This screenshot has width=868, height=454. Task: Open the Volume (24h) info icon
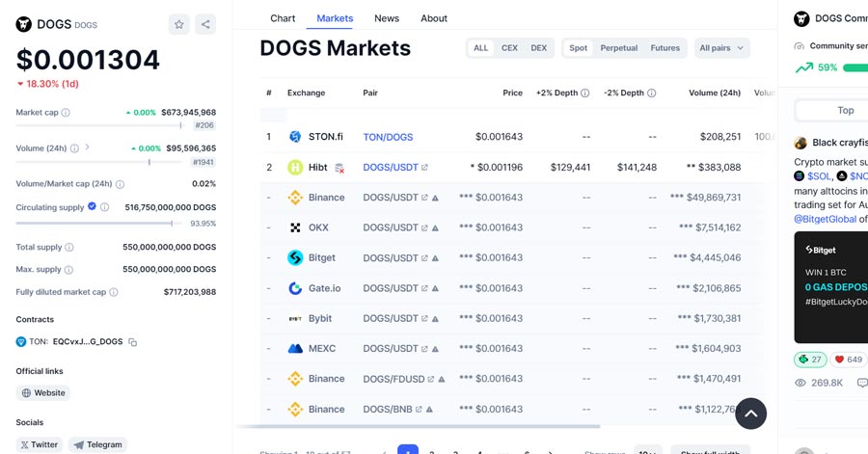click(74, 148)
